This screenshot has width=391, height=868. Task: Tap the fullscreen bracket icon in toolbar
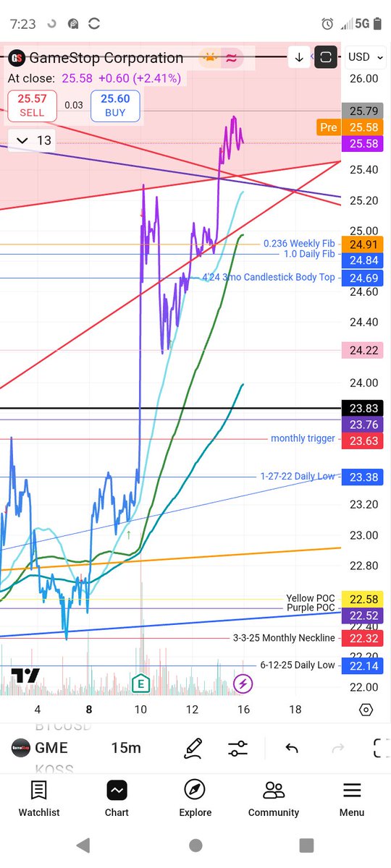(379, 748)
